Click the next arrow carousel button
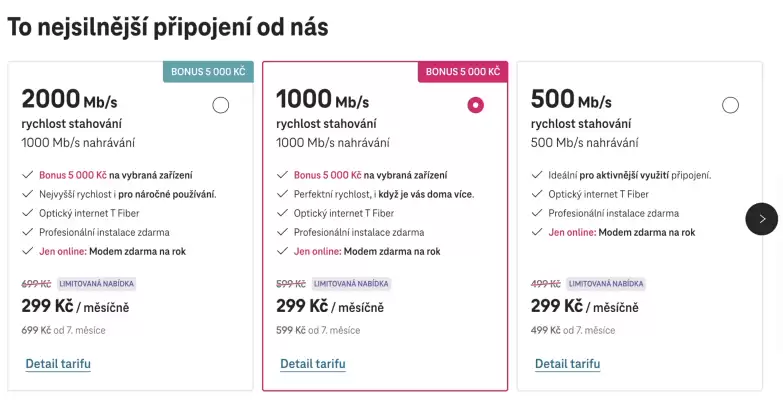This screenshot has height=400, width=783. pos(761,218)
